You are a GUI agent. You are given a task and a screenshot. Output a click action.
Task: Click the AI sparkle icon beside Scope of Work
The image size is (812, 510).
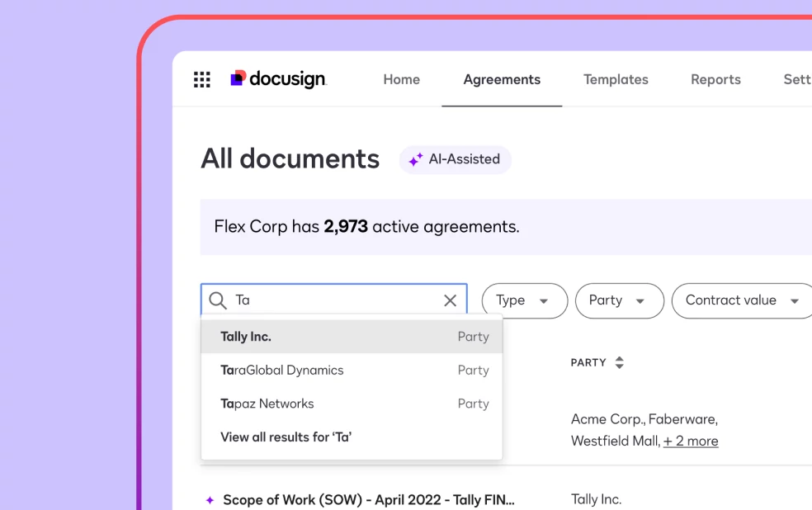pos(210,500)
